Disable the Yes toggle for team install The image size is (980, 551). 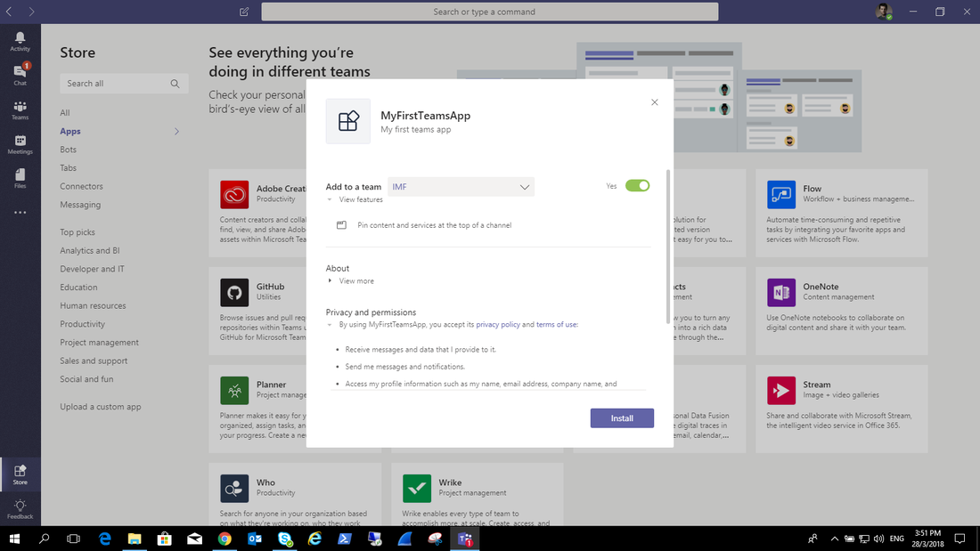[x=638, y=185]
